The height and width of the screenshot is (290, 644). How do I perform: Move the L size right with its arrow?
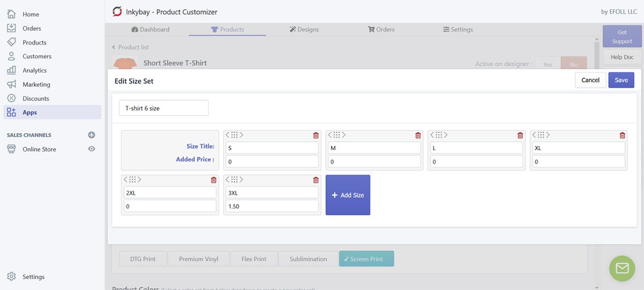point(445,135)
